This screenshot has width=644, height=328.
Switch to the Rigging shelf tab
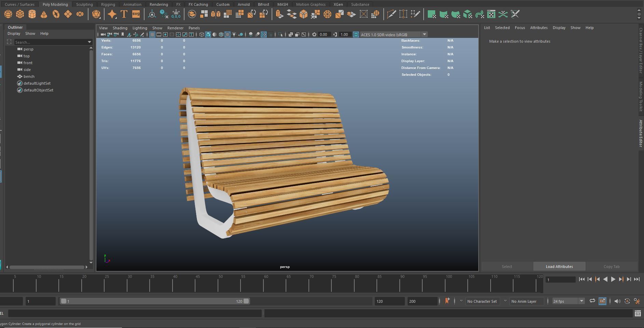(108, 4)
